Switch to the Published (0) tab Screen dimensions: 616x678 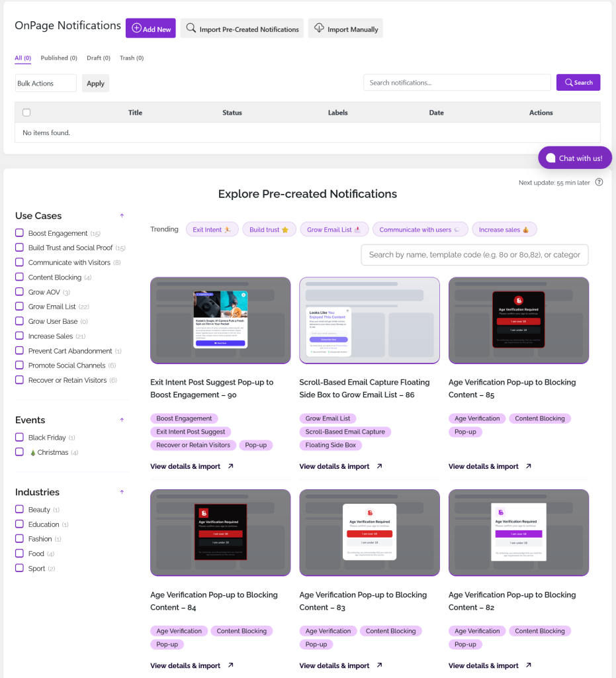(x=59, y=58)
